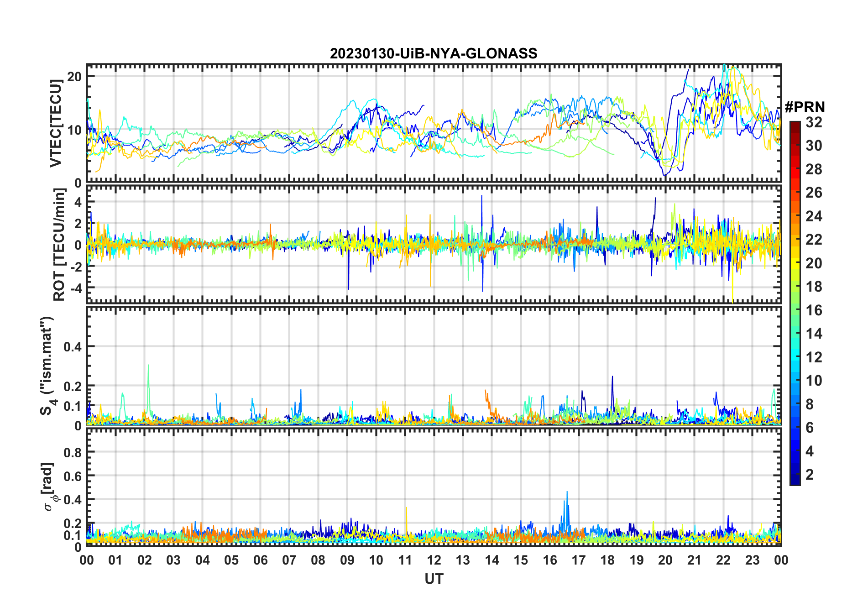The image size is (868, 607).
Task: Click colorbar tick label 22
Action: point(814,240)
